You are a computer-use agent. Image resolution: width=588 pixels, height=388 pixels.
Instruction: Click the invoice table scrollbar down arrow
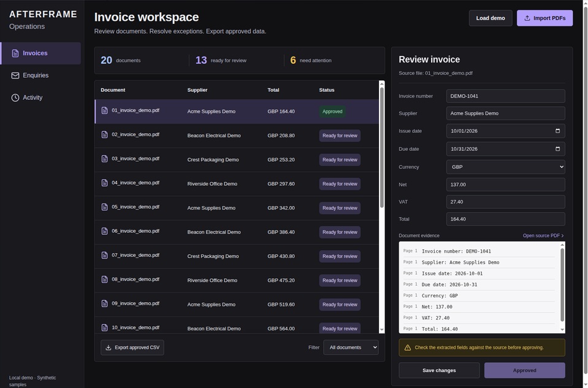(382, 330)
